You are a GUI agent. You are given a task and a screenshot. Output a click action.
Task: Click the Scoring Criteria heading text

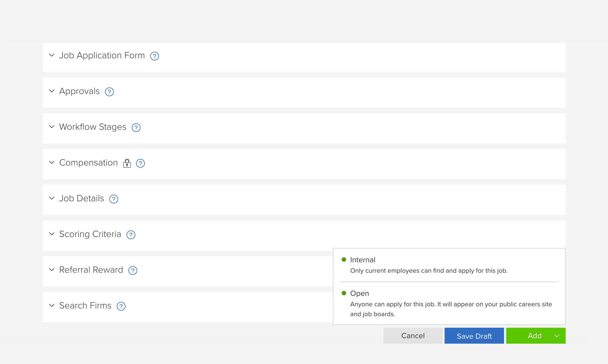click(x=90, y=234)
